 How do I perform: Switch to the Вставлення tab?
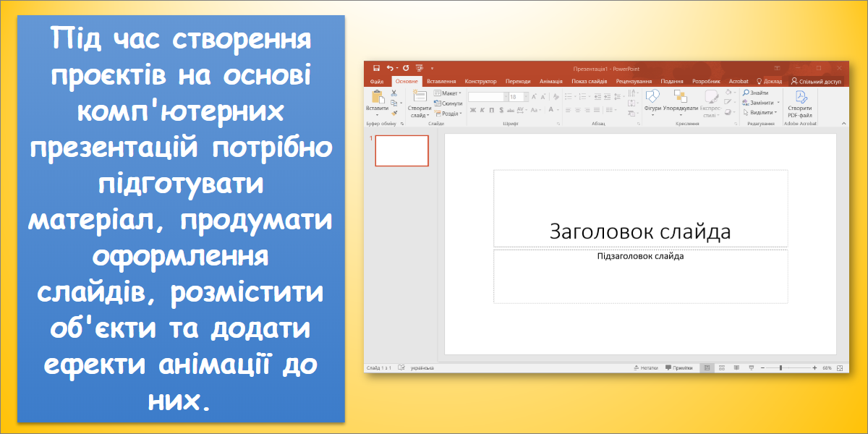tap(441, 82)
